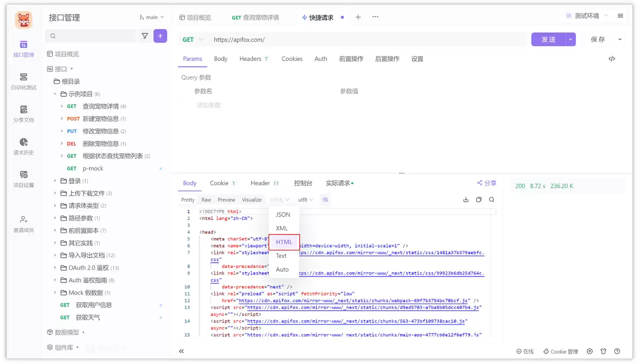
Task: Copy the response body
Action: (478, 199)
